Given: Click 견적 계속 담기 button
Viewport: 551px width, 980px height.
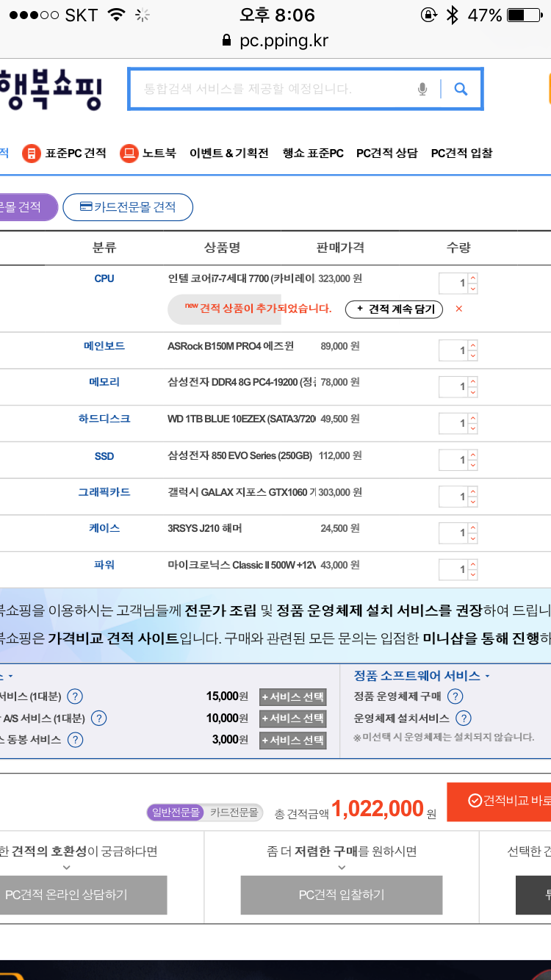Looking at the screenshot, I should coord(395,309).
